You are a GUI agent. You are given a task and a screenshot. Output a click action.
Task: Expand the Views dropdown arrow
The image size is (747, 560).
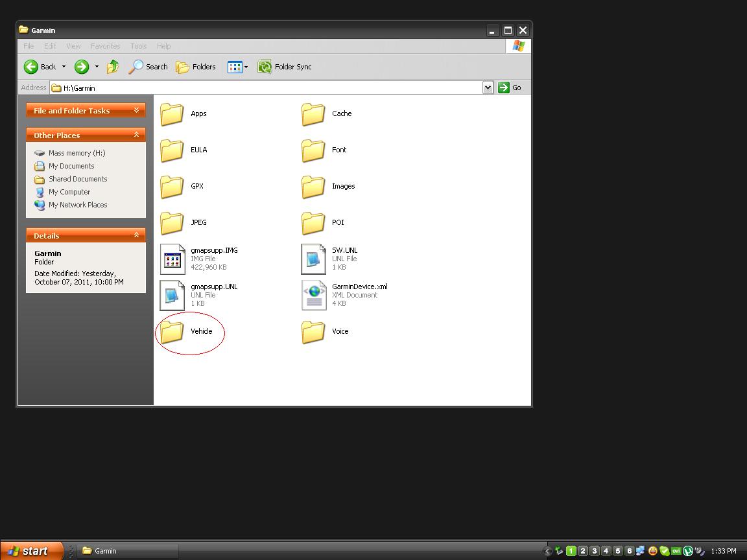246,67
